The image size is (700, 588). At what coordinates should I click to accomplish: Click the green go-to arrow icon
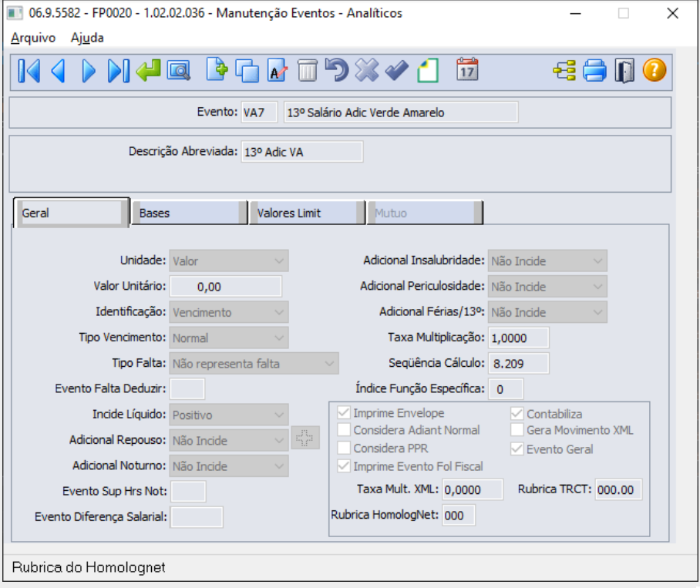point(148,70)
